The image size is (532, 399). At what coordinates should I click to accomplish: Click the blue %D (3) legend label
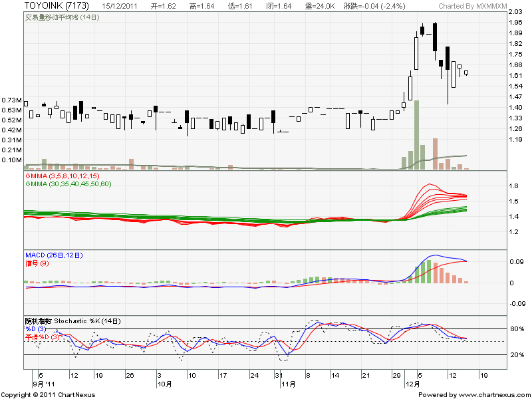37,329
